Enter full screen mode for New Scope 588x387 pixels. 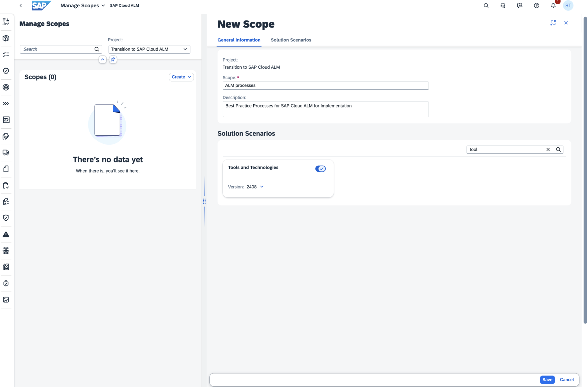click(x=553, y=23)
